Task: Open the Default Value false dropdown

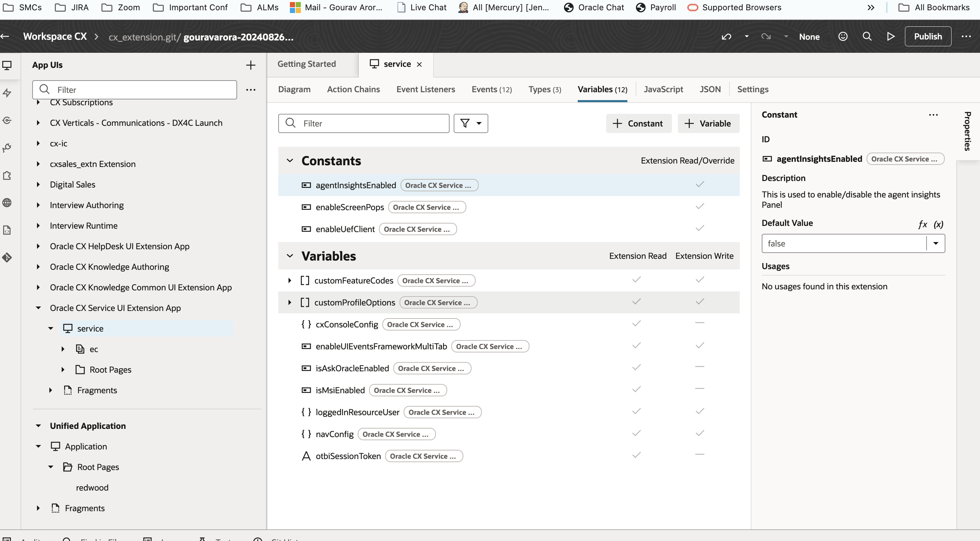Action: [936, 244]
